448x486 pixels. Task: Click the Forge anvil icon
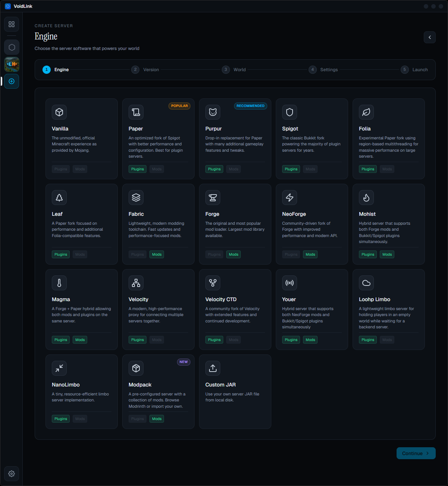coord(213,198)
